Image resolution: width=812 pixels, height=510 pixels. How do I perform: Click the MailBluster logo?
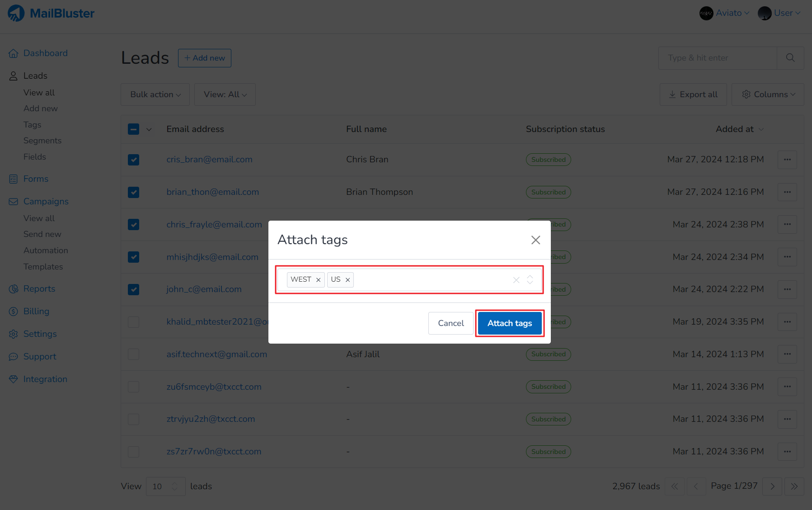click(51, 14)
